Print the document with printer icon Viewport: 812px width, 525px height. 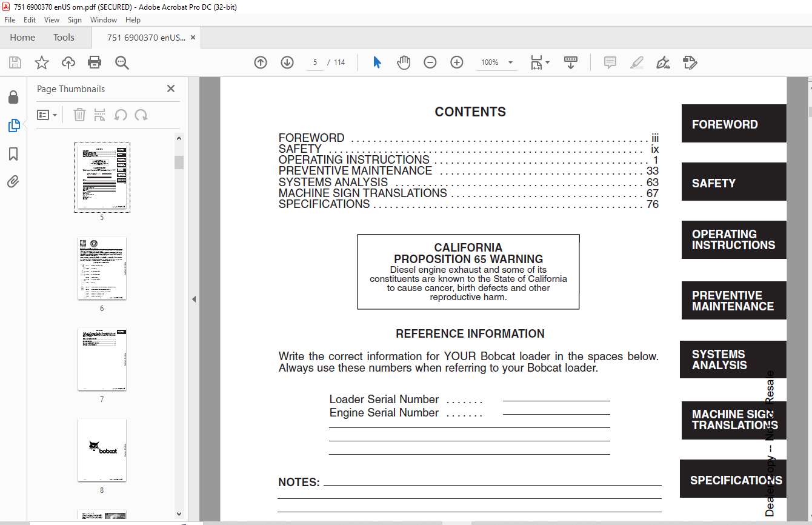point(95,62)
